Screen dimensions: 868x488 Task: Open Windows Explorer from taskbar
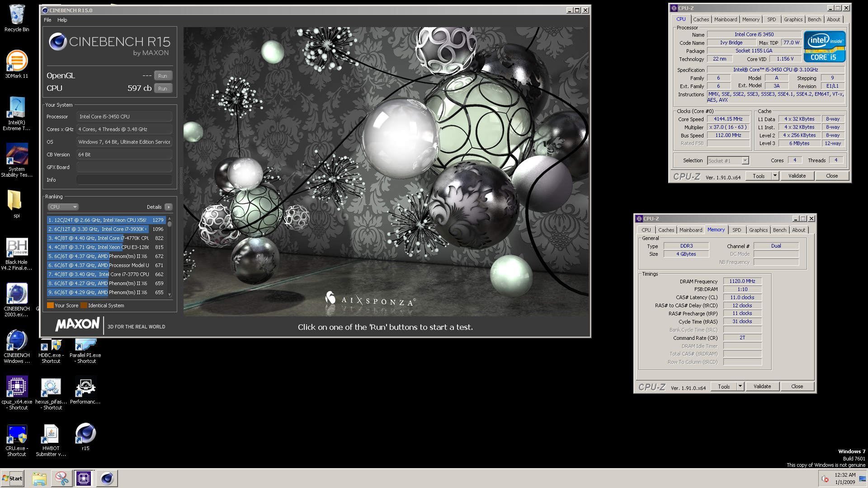(39, 479)
